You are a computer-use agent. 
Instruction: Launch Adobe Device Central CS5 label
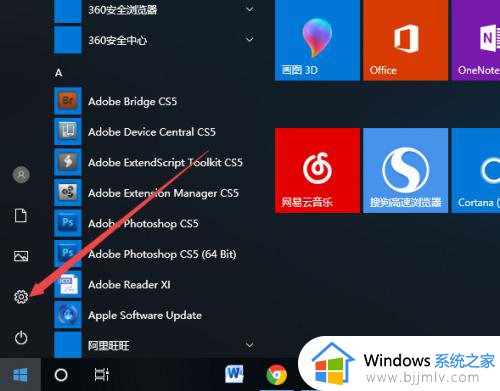[152, 132]
